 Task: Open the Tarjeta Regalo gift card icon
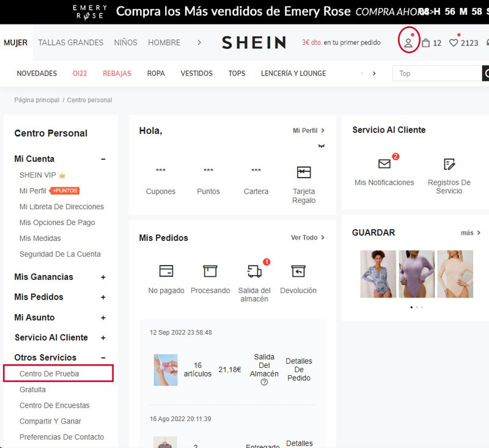[304, 172]
